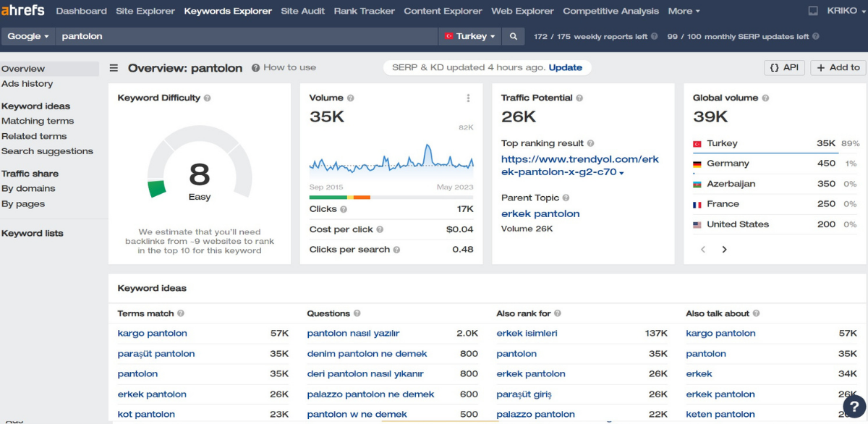This screenshot has height=424, width=868.
Task: Open the Volume card three-dot menu
Action: 468,98
